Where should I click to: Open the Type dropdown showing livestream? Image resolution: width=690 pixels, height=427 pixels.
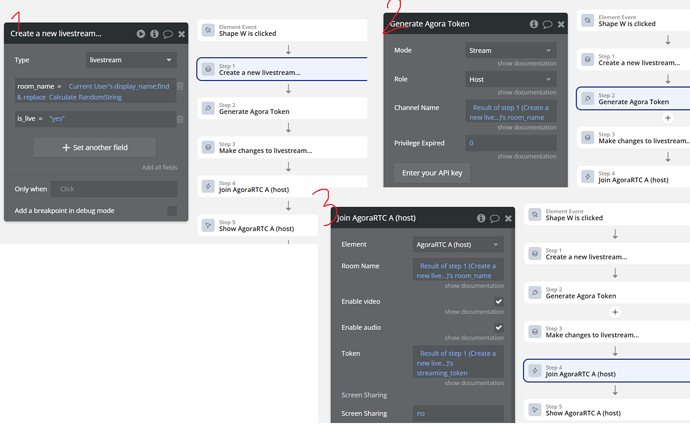[x=130, y=60]
